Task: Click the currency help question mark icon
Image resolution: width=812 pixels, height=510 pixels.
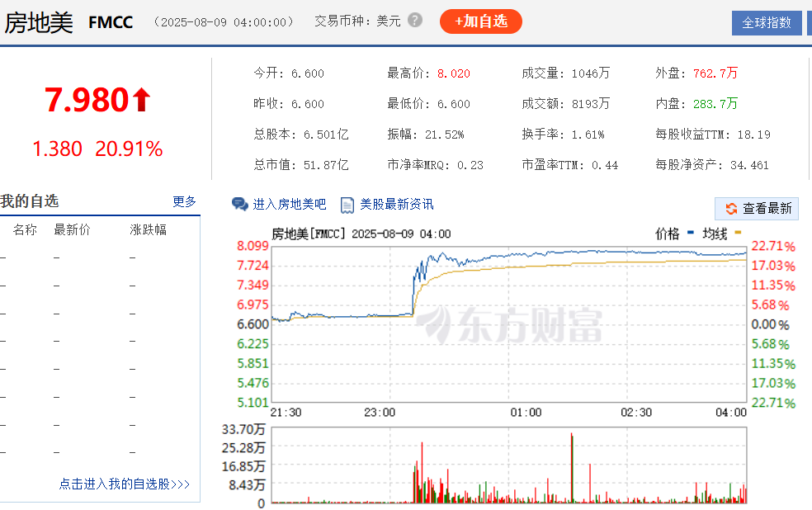Action: tap(415, 20)
